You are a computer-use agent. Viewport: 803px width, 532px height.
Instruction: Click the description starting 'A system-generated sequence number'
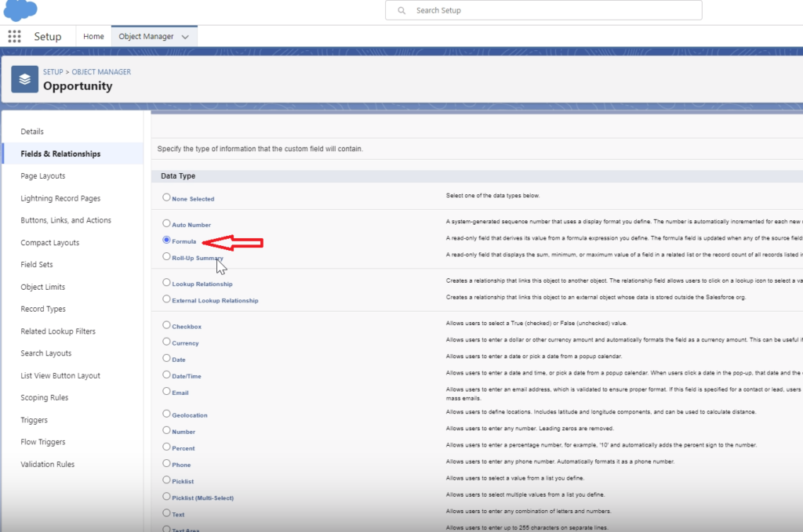pyautogui.click(x=623, y=222)
